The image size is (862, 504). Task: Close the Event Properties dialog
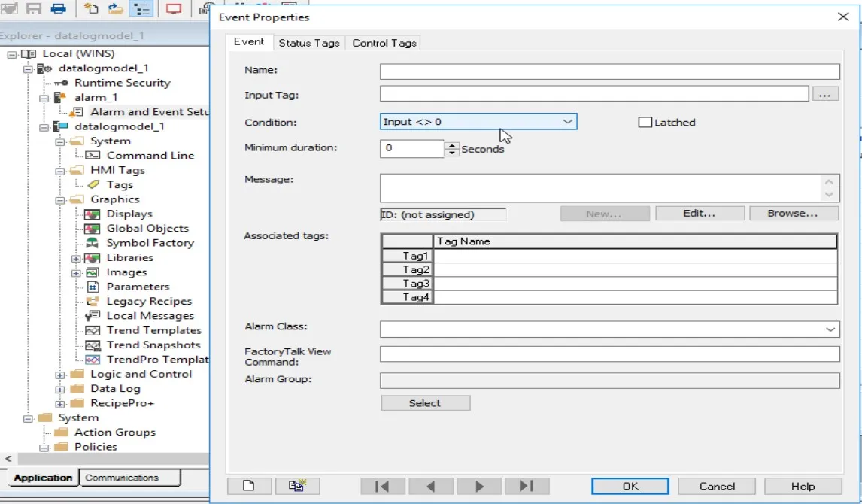coord(843,17)
